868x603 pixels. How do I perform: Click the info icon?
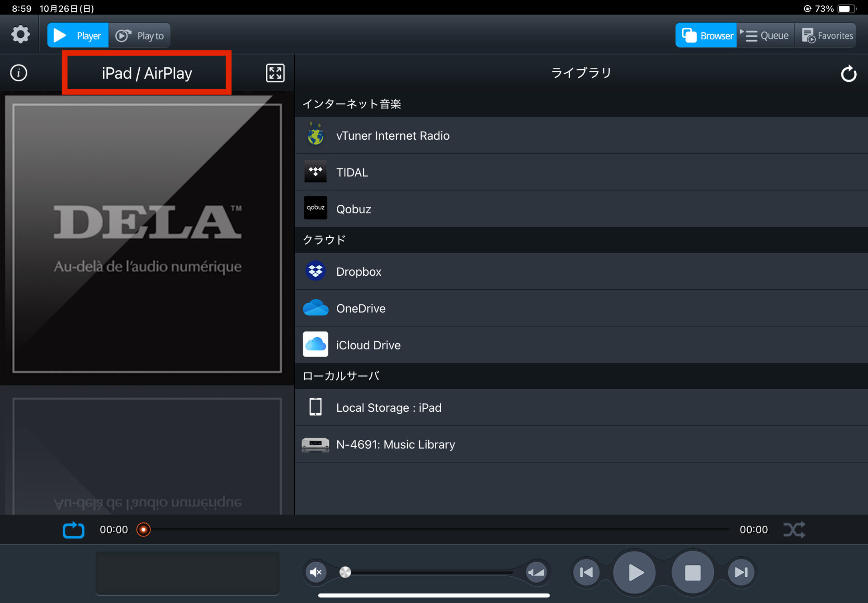point(19,73)
